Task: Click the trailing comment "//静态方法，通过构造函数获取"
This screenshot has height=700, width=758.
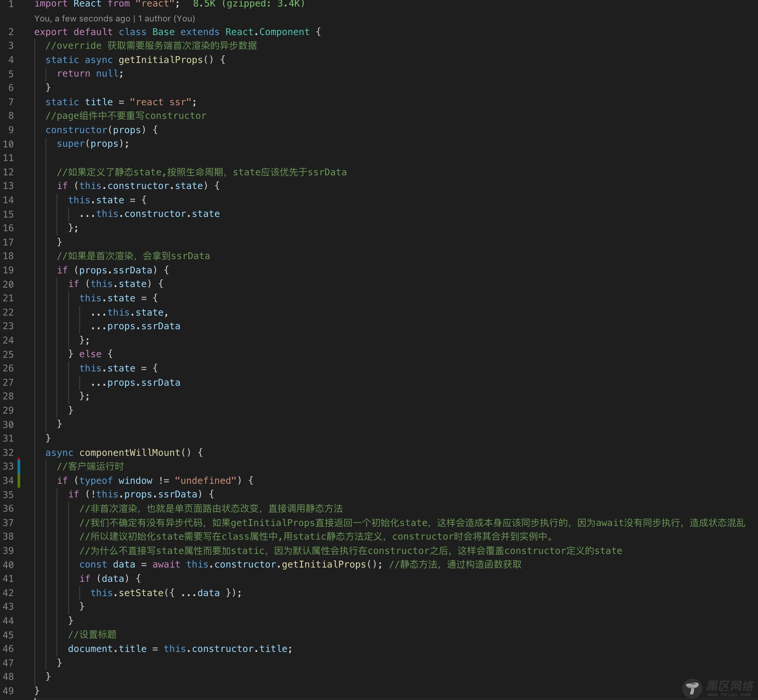Action: tap(455, 564)
